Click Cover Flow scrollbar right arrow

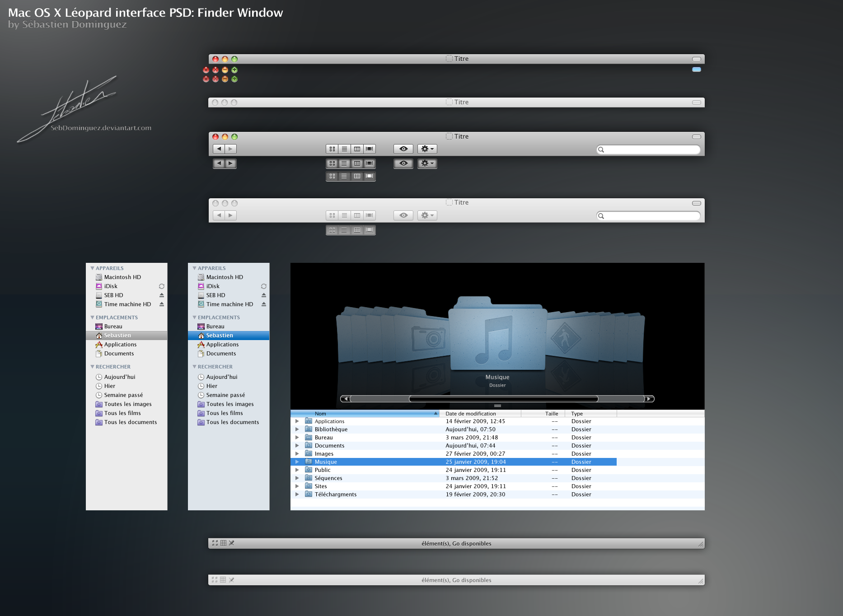click(649, 399)
